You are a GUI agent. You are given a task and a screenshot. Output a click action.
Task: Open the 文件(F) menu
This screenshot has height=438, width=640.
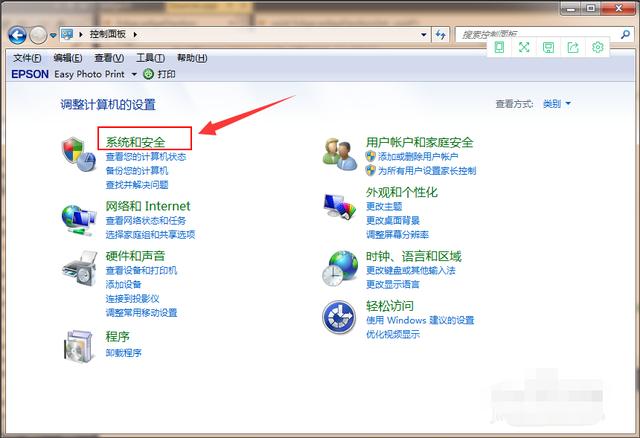pyautogui.click(x=27, y=58)
